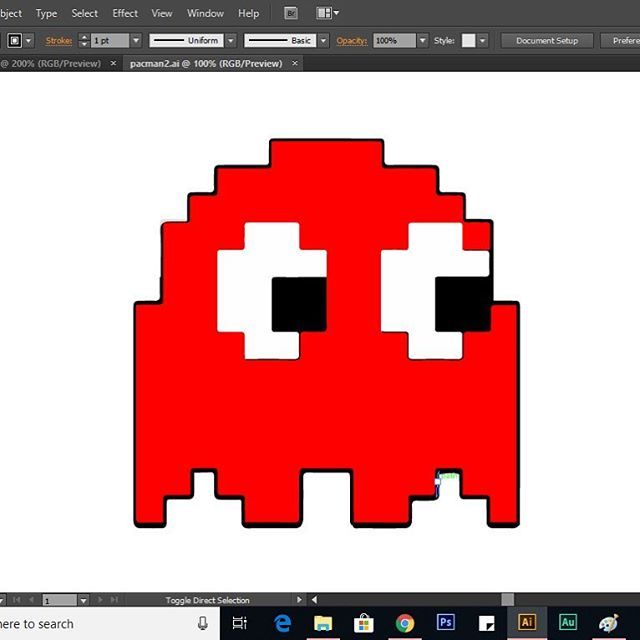
Task: Switch to Adobe Audition via Au icon
Action: 568,622
